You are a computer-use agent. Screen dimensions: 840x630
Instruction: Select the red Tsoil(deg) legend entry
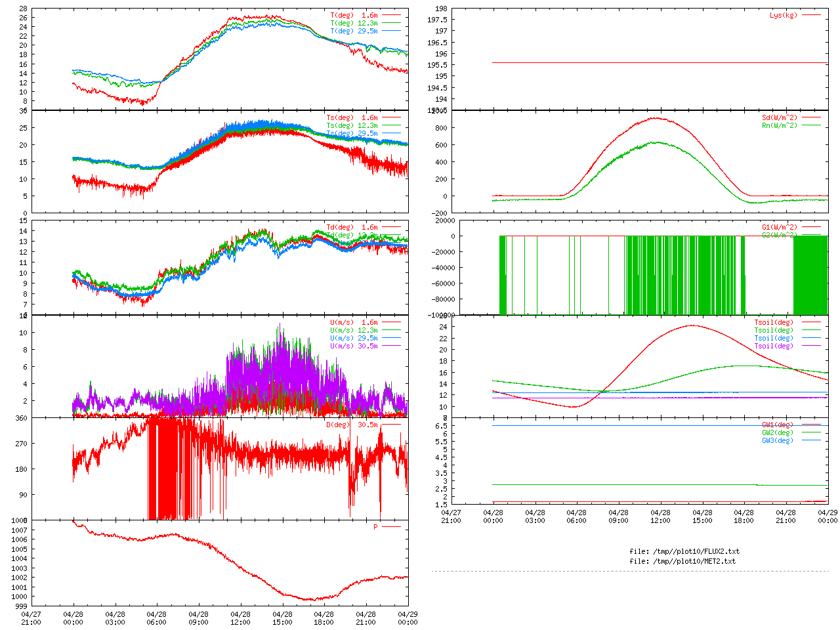[x=774, y=322]
